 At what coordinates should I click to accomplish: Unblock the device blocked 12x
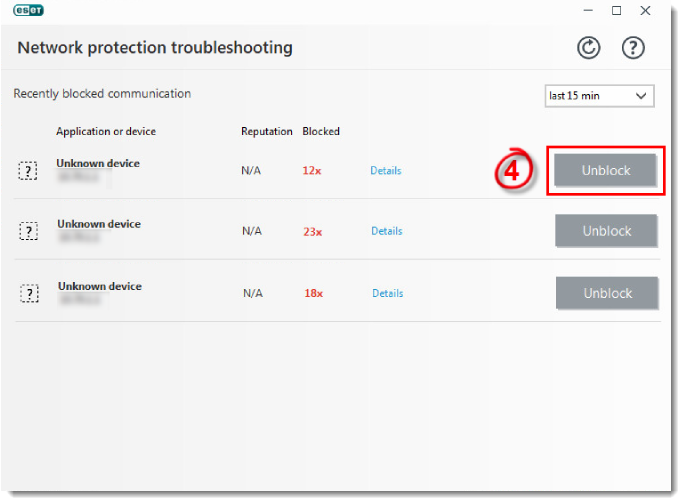click(605, 170)
